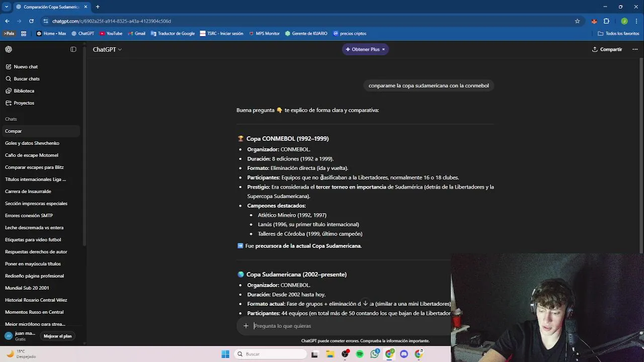The image size is (644, 362).
Task: Open the three-dot conversation options menu
Action: click(635, 49)
